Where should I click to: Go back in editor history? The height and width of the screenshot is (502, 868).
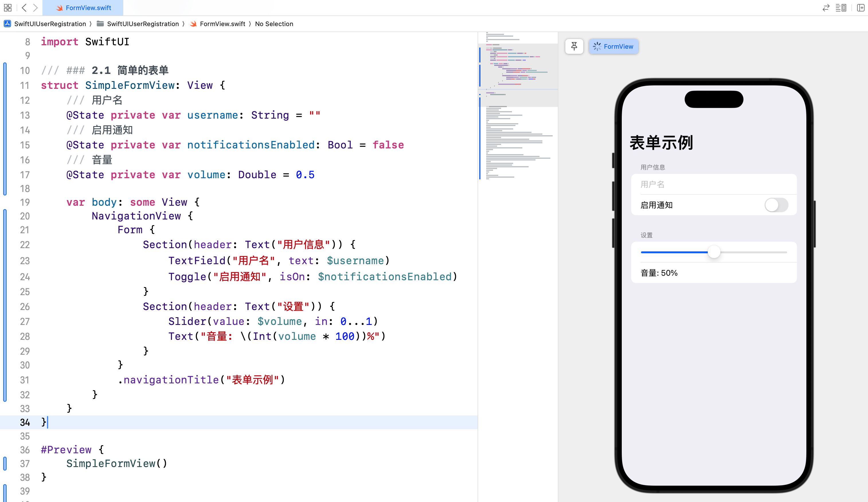[x=24, y=7]
